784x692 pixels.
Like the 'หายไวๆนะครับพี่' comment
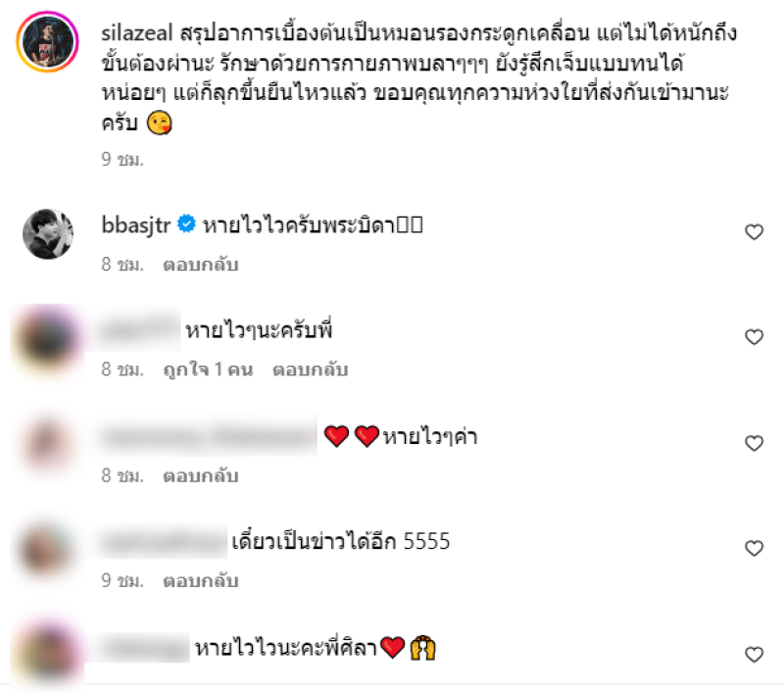pos(754,337)
